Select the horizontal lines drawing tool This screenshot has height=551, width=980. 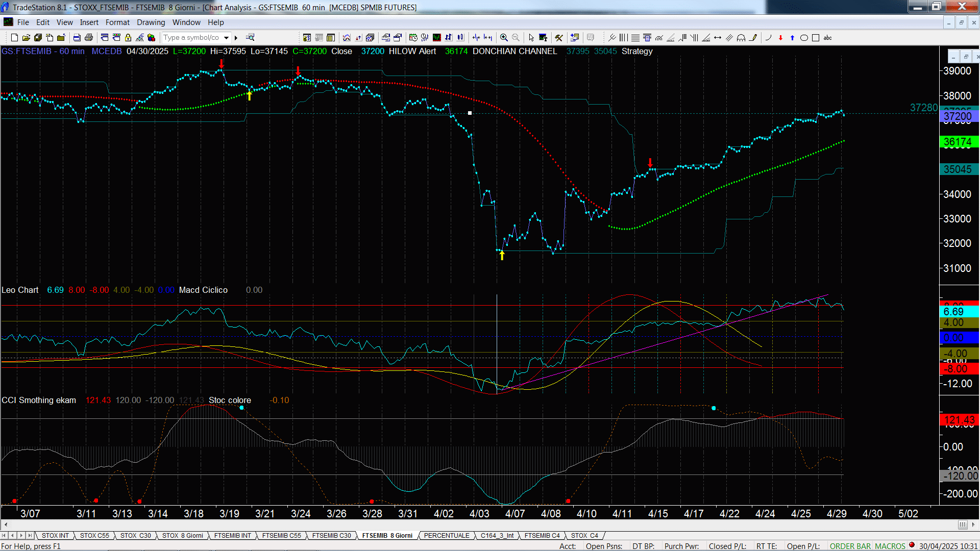click(x=635, y=37)
